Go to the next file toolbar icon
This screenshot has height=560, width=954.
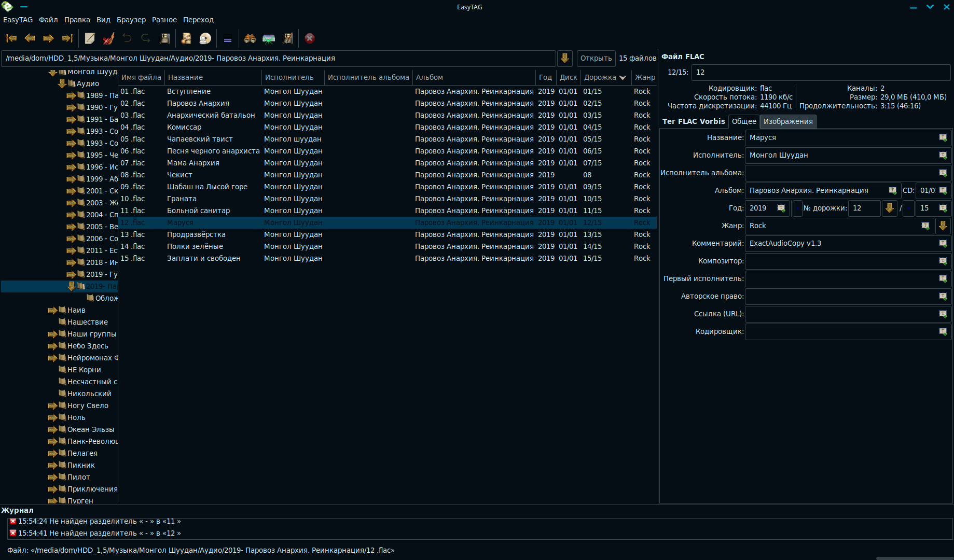(48, 38)
